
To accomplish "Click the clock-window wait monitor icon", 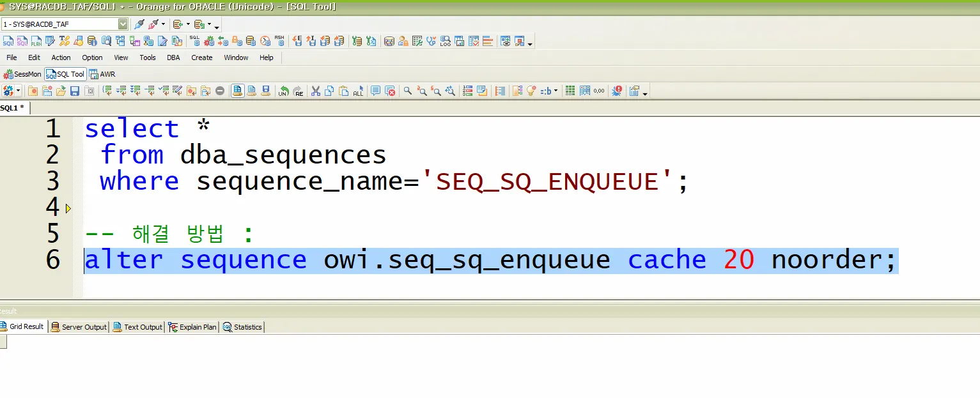I will 265,42.
